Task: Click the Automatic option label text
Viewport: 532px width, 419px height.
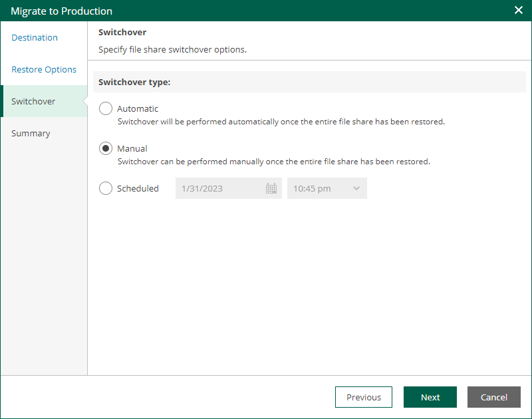Action: click(138, 109)
